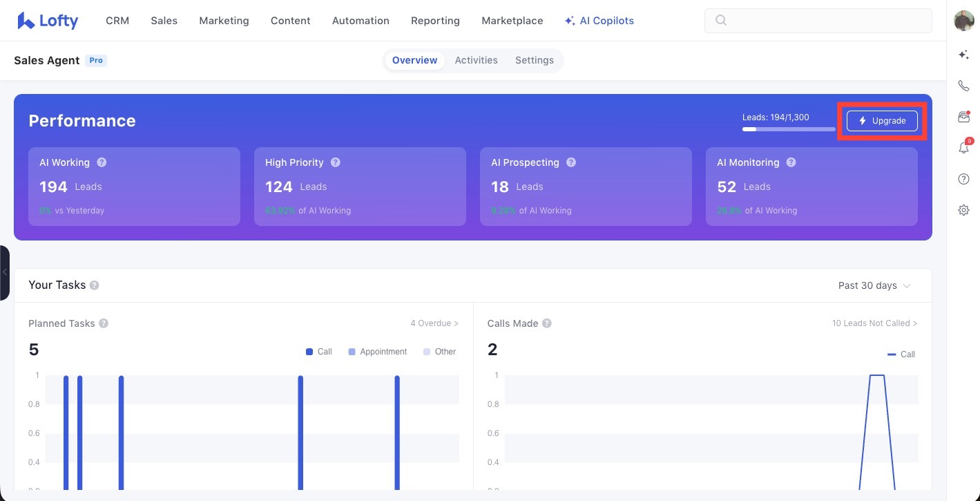Open the notifications bell icon
This screenshot has width=980, height=501.
[x=963, y=147]
